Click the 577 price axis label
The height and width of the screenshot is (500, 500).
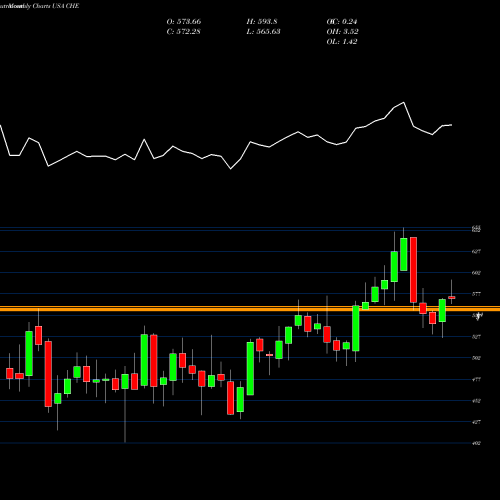(x=476, y=294)
